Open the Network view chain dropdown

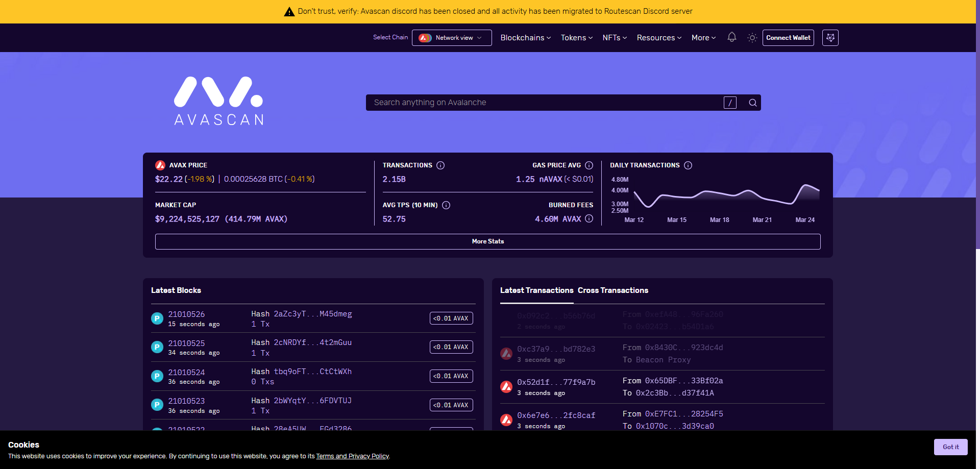coord(452,38)
